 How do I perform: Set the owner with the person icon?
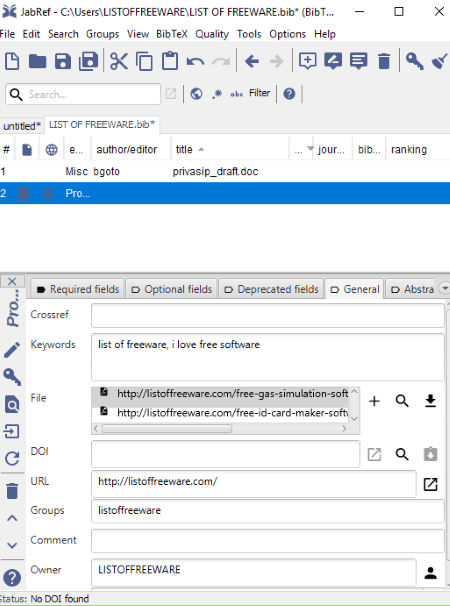tap(430, 573)
